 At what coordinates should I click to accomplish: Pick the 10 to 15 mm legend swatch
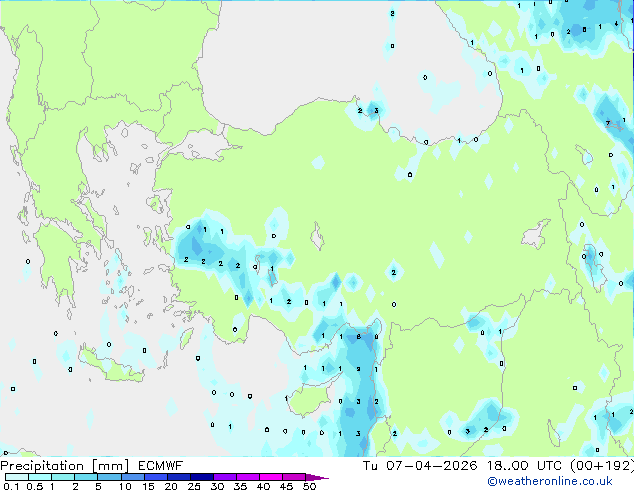tap(133, 477)
